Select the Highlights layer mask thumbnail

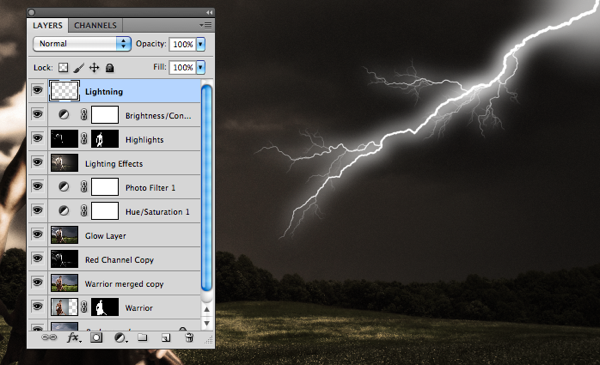click(x=105, y=139)
